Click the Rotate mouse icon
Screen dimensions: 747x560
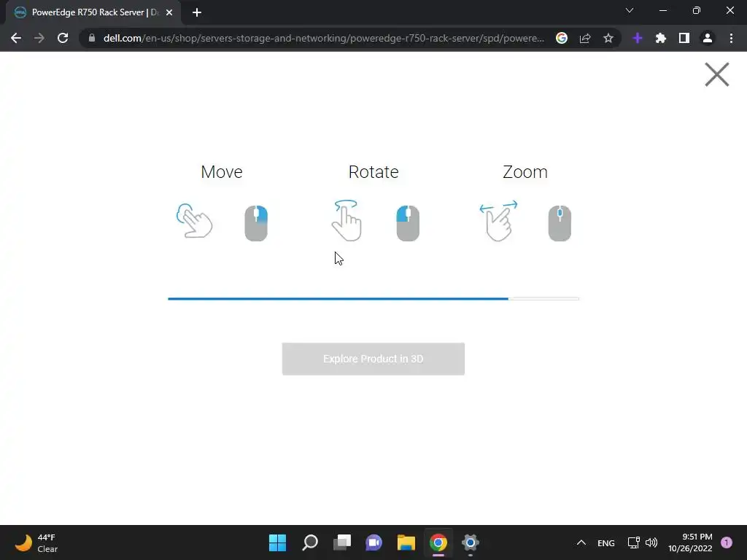[x=408, y=223]
